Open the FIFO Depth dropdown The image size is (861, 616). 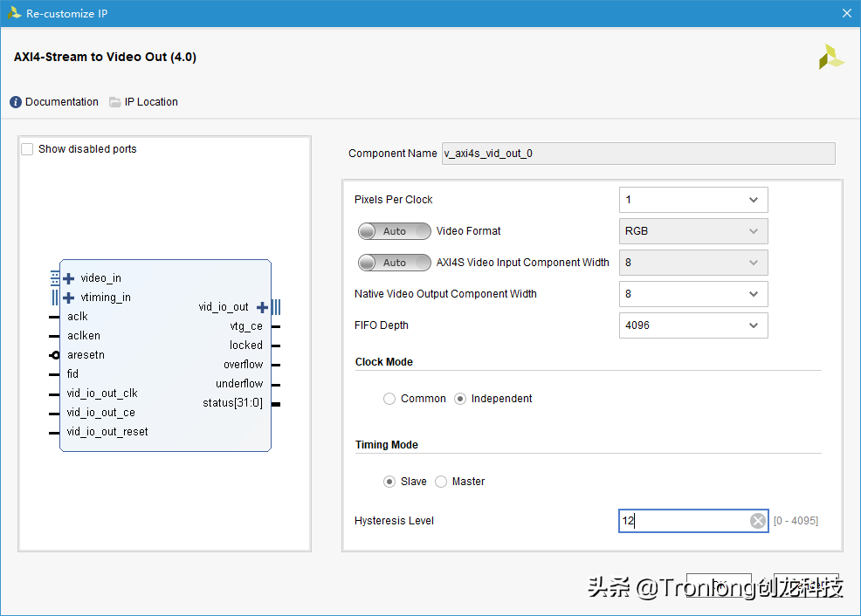click(x=693, y=325)
